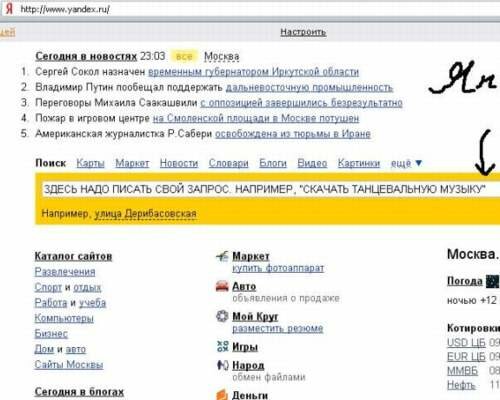Viewport: 500px width, 400px height.
Task: Click the обмен файлами text
Action: coord(269,377)
